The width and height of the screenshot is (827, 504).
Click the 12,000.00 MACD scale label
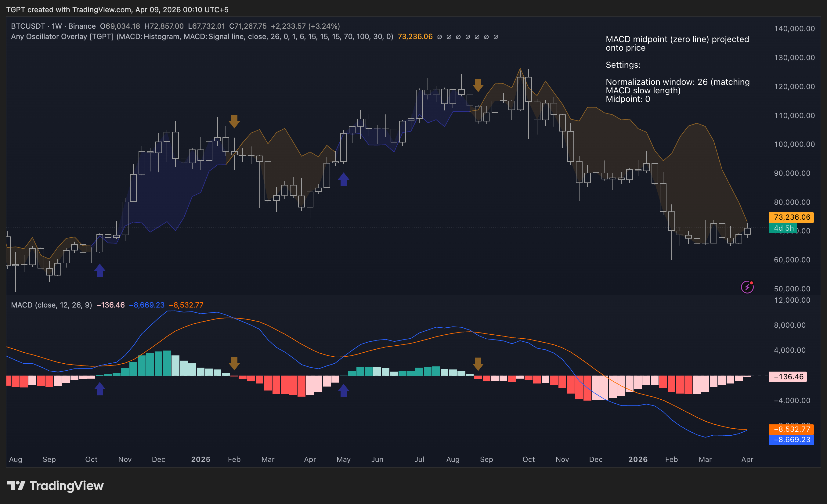[792, 300]
